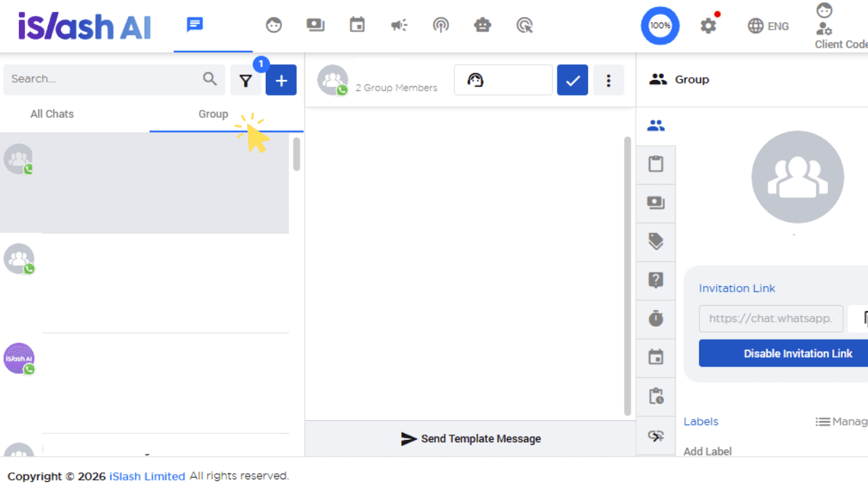The height and width of the screenshot is (488, 868).
Task: Click the conversation area scrollbar
Action: click(x=627, y=276)
